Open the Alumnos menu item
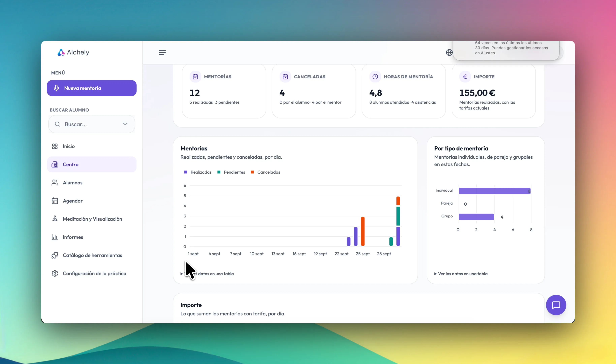The height and width of the screenshot is (364, 616). tap(91, 183)
